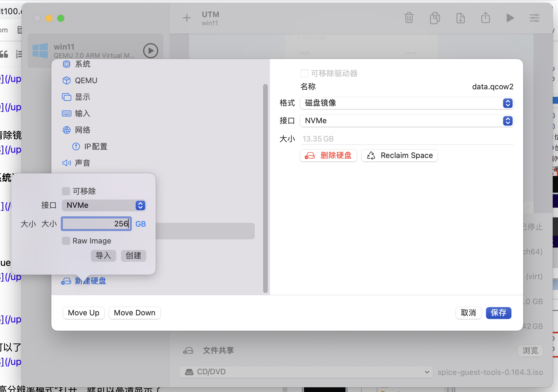Open the drive 接口 NVMe dropdown
Image resolution: width=558 pixels, height=392 pixels.
(407, 121)
